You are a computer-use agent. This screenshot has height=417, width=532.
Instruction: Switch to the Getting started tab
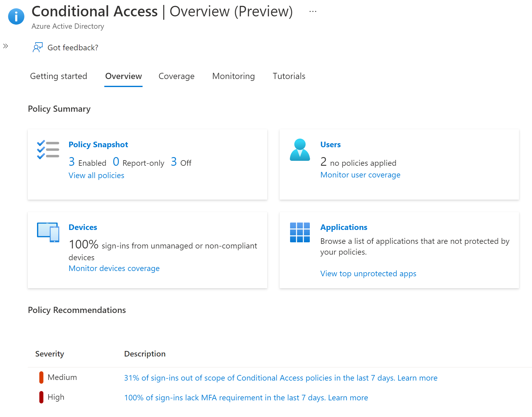59,76
